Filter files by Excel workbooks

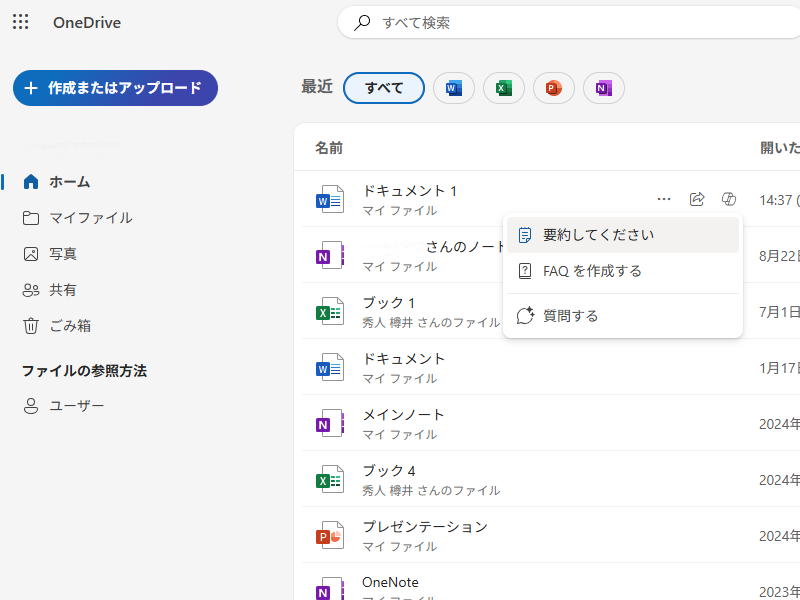[503, 88]
